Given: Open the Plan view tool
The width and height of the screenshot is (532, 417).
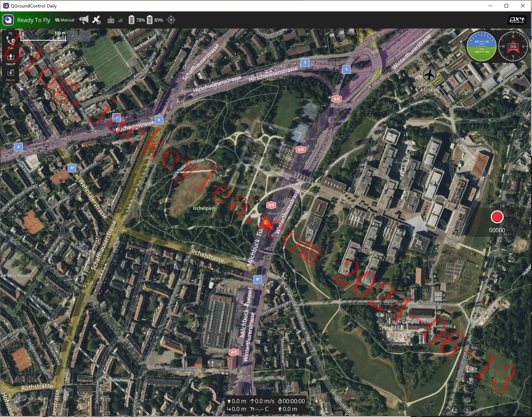Looking at the screenshot, I should (10, 41).
